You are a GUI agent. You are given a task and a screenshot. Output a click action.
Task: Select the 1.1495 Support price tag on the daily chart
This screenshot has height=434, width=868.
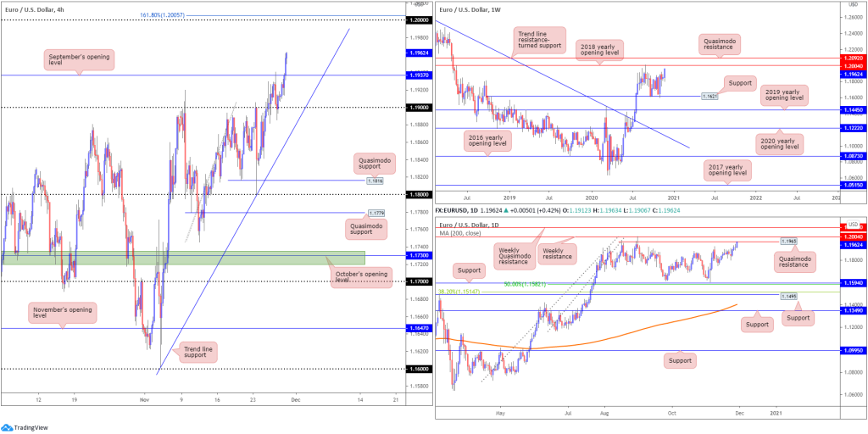[790, 297]
